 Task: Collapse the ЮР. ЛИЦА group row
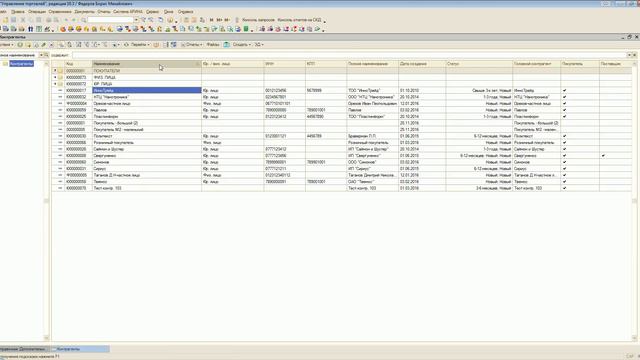point(55,84)
